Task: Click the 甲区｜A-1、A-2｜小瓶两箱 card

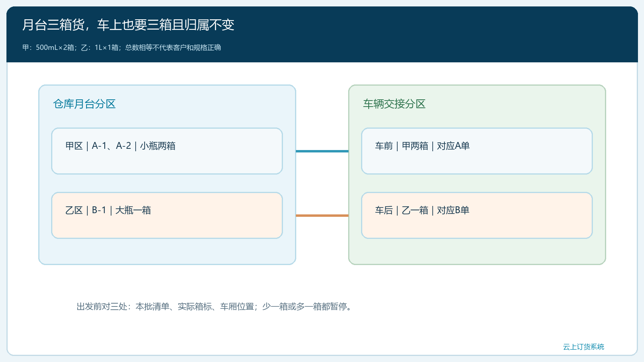Action: (167, 151)
